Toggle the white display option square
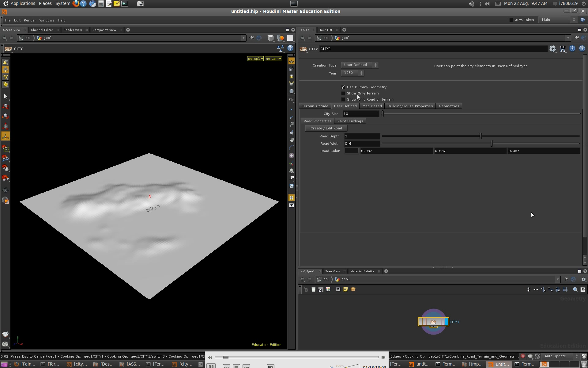Viewport: 588px width, 368px height. (290, 38)
